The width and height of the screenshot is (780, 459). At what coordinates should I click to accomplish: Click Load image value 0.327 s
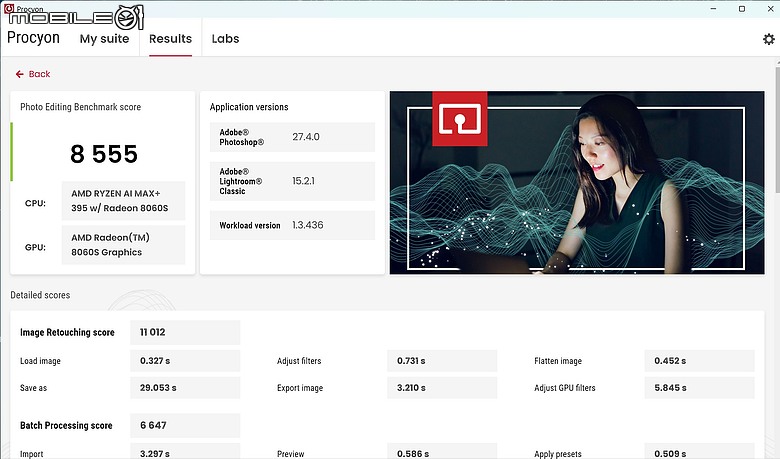(185, 361)
